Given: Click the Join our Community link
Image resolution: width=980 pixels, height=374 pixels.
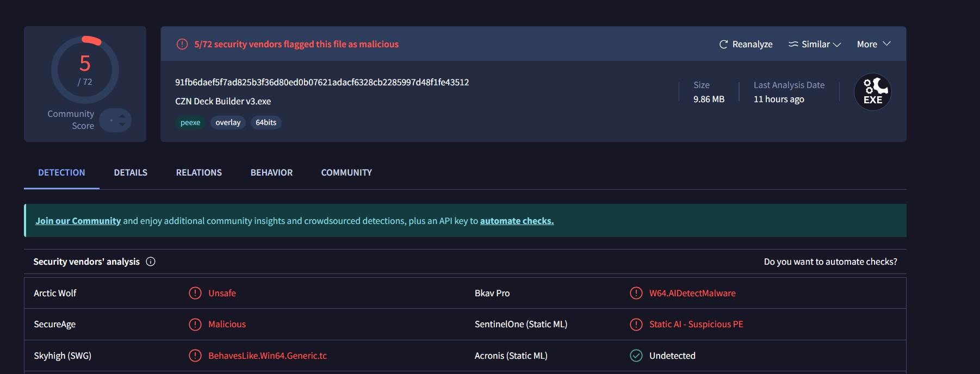Looking at the screenshot, I should click(78, 221).
